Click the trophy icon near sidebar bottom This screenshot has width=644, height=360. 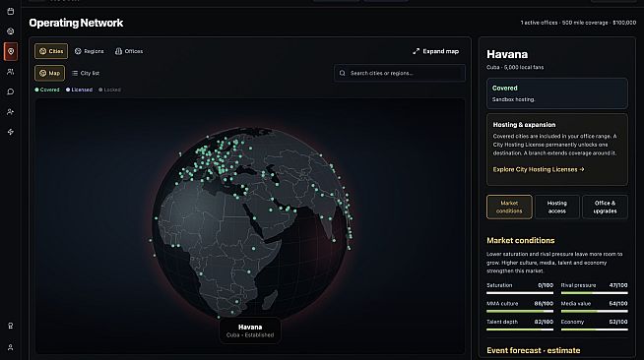click(x=10, y=326)
